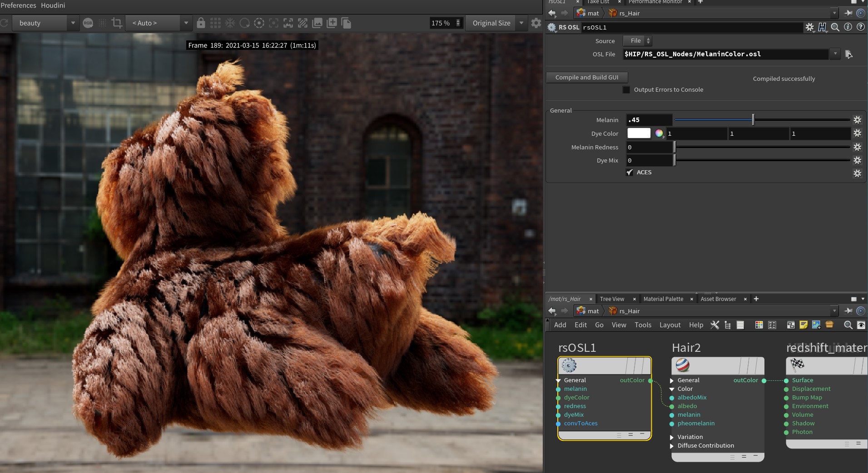Click the Melanin value input field
The image size is (868, 473).
coord(649,120)
